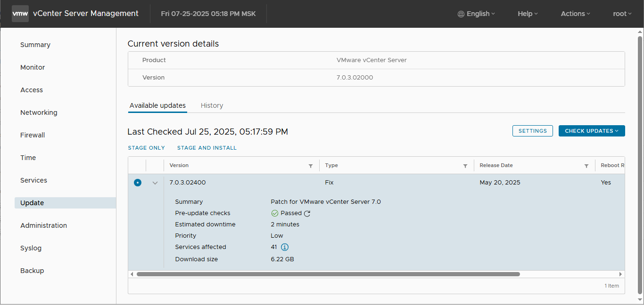Click the VMware vCenter Server product value
The width and height of the screenshot is (644, 305).
372,60
